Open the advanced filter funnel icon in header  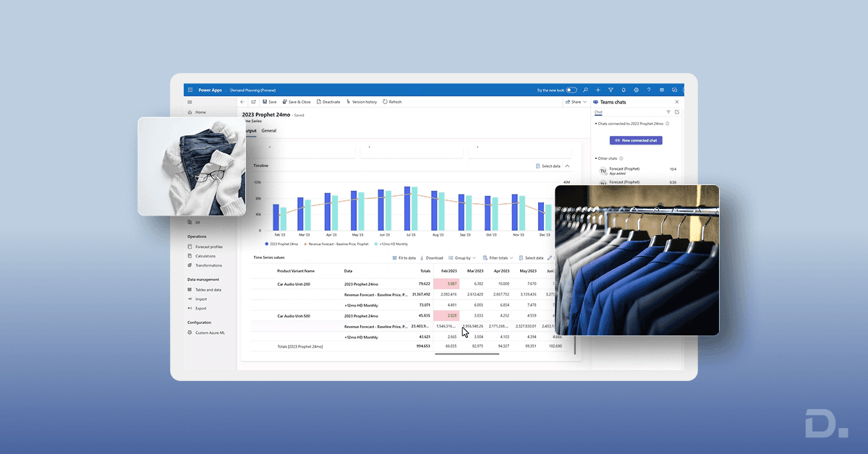(x=610, y=90)
